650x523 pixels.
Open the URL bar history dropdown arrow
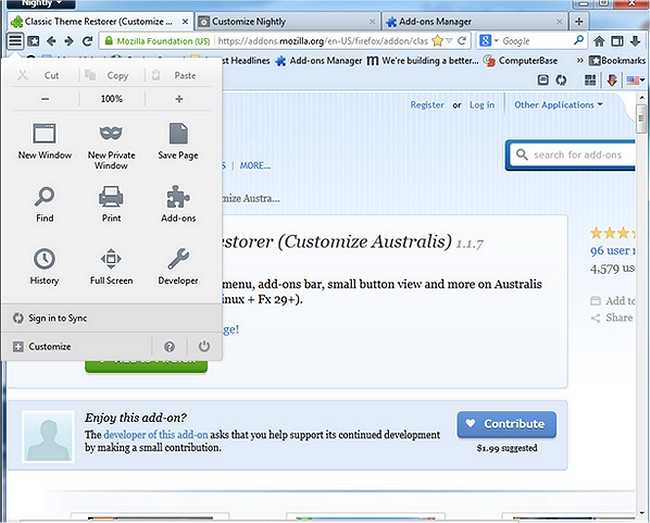tap(449, 41)
